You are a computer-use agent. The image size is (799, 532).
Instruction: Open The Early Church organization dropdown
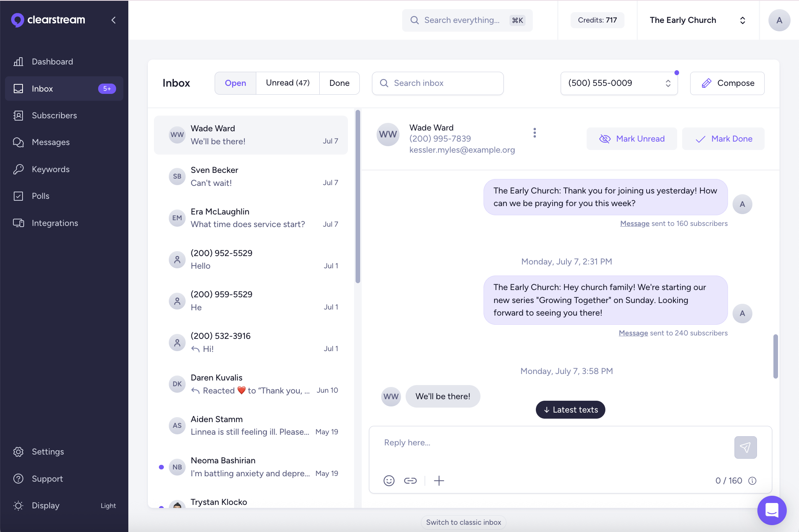(x=698, y=20)
